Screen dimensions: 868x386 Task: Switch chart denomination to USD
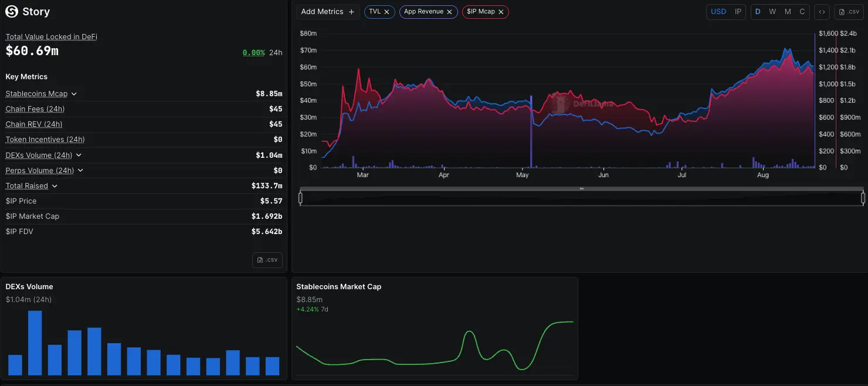pos(718,12)
